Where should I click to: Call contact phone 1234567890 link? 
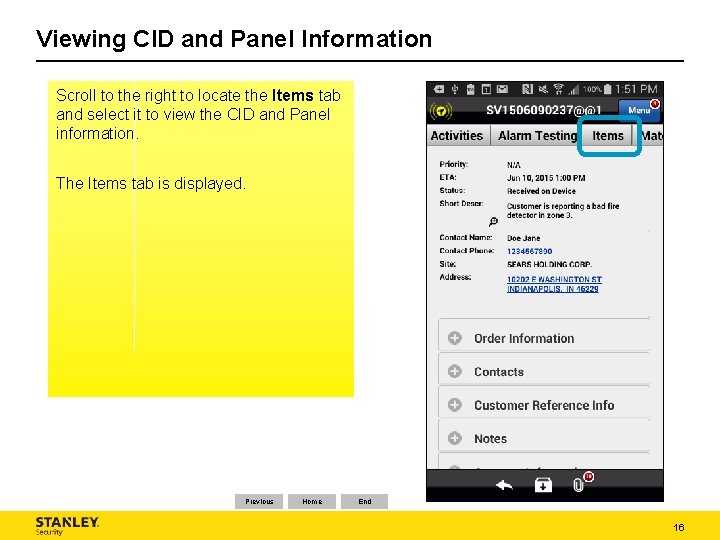[529, 251]
